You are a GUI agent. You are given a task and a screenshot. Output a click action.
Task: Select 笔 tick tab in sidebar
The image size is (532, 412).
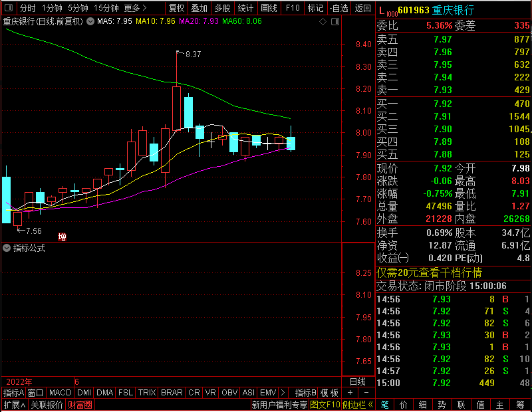(384, 405)
